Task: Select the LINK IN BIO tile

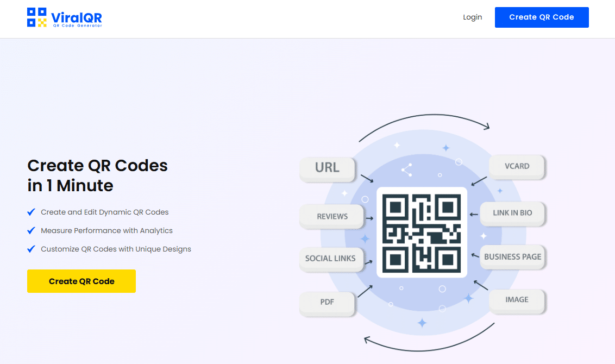Action: 512,213
